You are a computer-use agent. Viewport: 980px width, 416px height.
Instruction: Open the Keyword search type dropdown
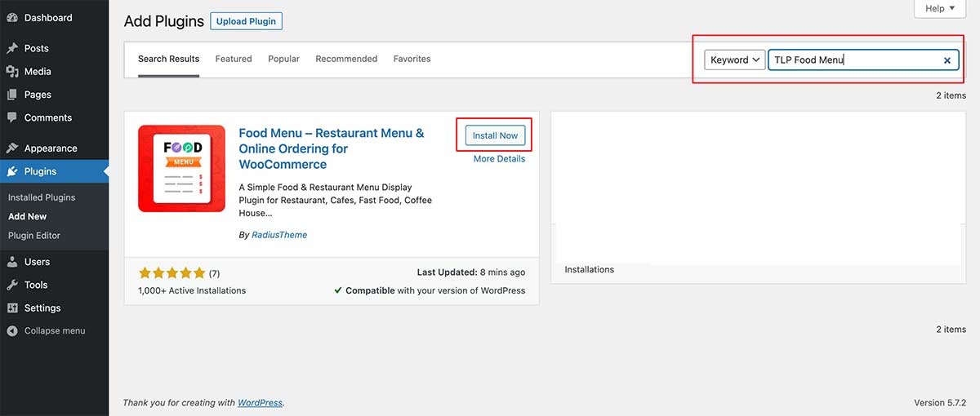click(734, 60)
